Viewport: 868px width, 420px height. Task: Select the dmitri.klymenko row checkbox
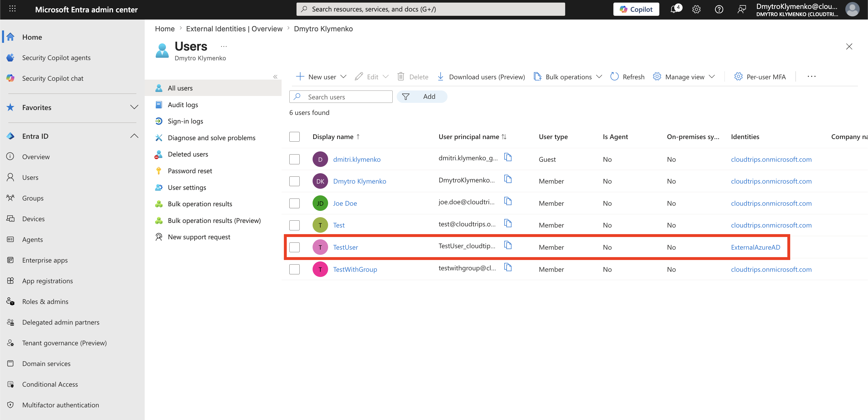pyautogui.click(x=294, y=159)
